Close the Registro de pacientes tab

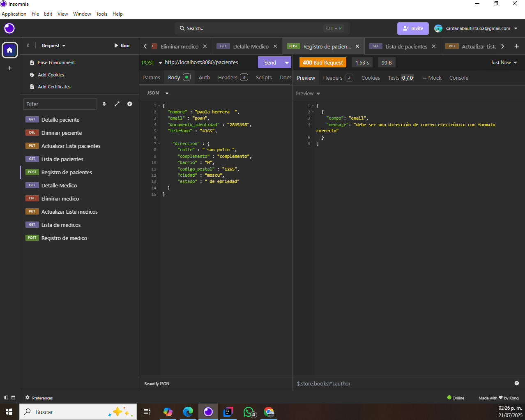[357, 46]
